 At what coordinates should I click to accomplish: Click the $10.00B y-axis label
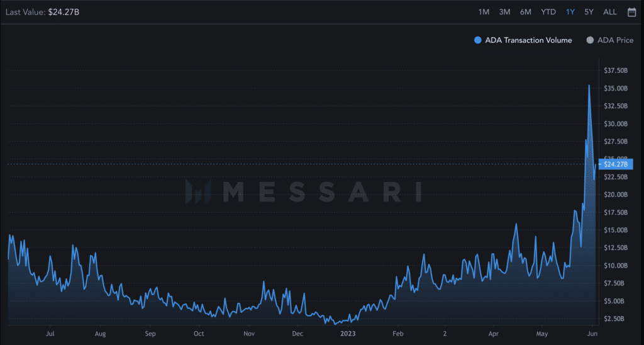pyautogui.click(x=616, y=266)
